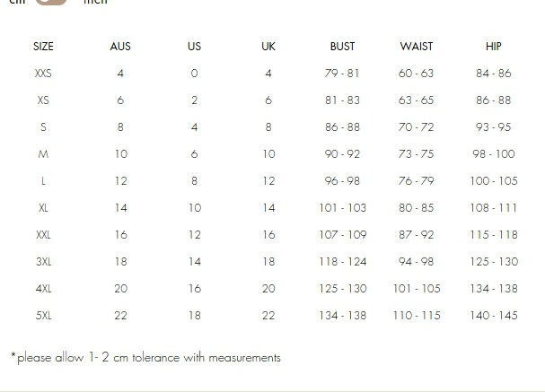Select the XXS size row label

coord(43,73)
